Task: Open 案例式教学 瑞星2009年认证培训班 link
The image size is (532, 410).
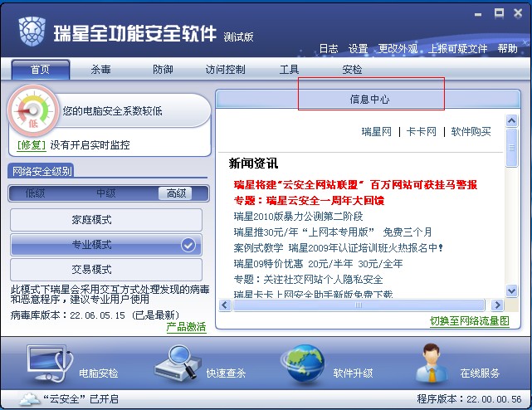Action: [339, 248]
